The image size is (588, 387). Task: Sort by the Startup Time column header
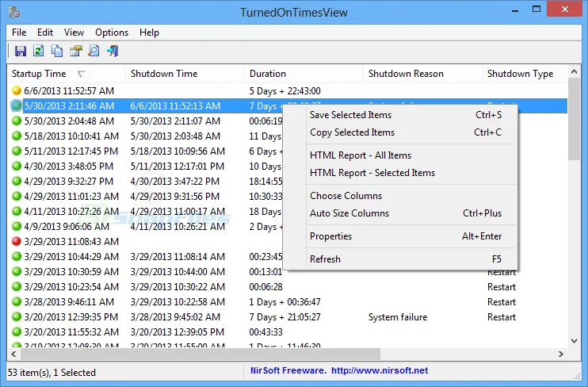tap(40, 74)
